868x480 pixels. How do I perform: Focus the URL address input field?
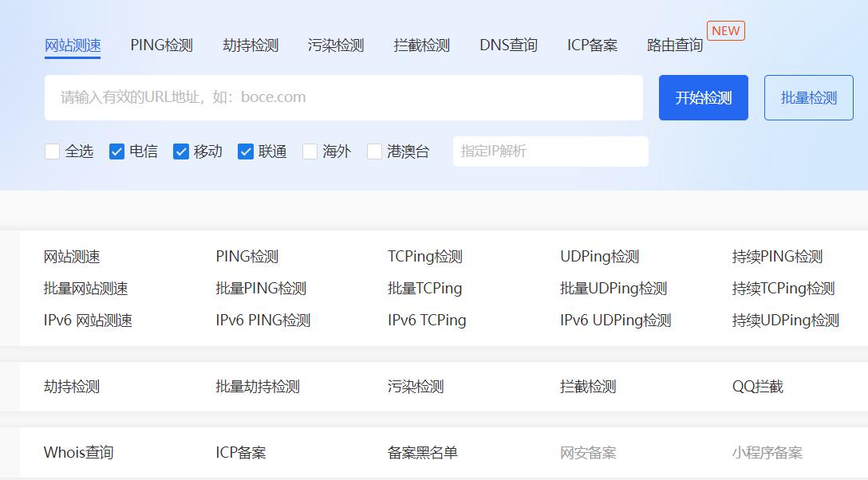click(x=343, y=98)
